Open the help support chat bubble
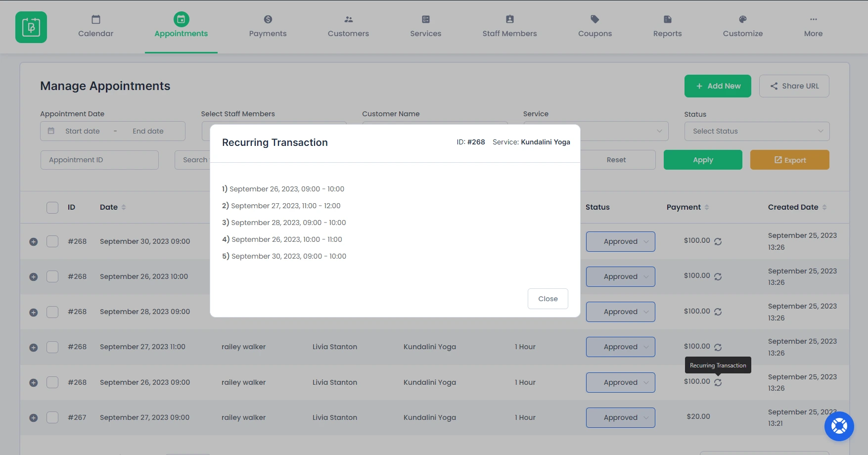 tap(839, 426)
